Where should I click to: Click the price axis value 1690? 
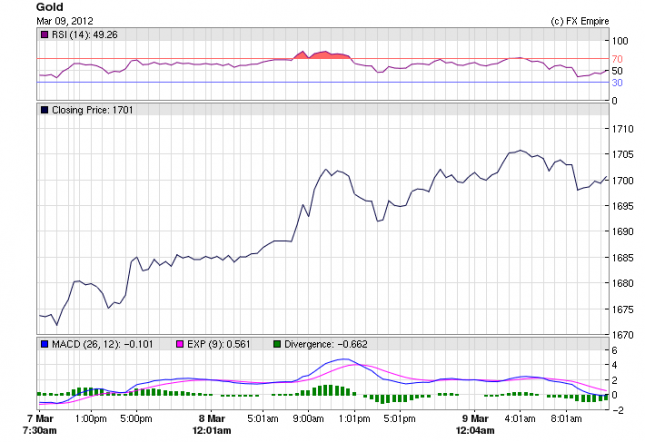pyautogui.click(x=623, y=232)
